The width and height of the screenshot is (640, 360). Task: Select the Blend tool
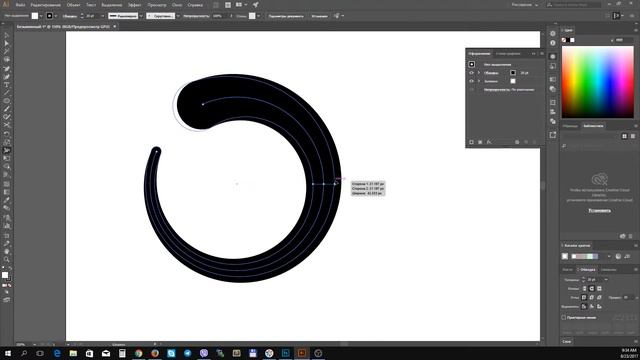pos(7,208)
